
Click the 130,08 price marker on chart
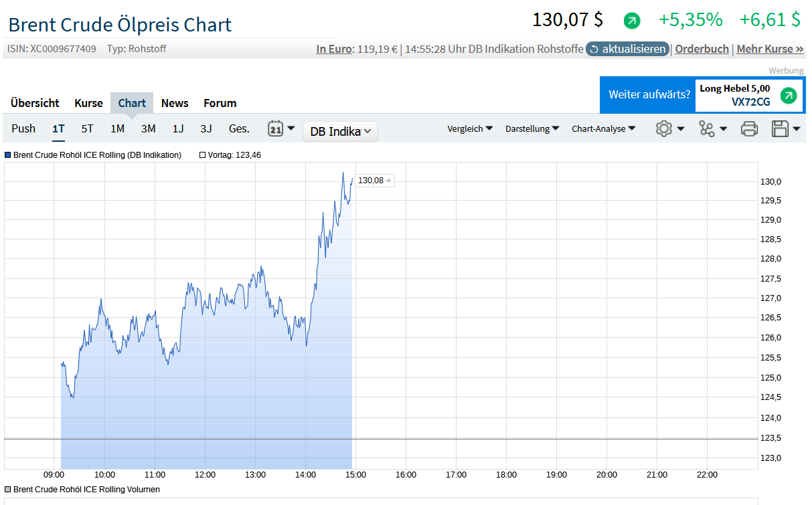click(x=374, y=181)
